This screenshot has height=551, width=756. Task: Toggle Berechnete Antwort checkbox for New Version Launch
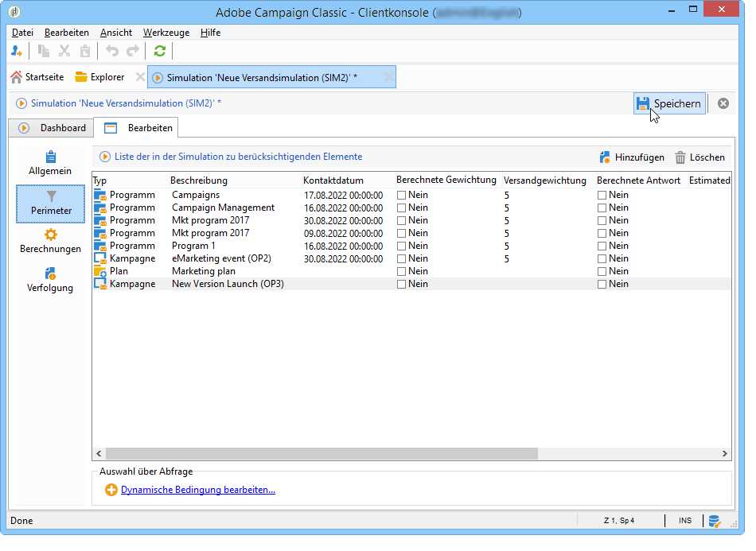coord(602,284)
